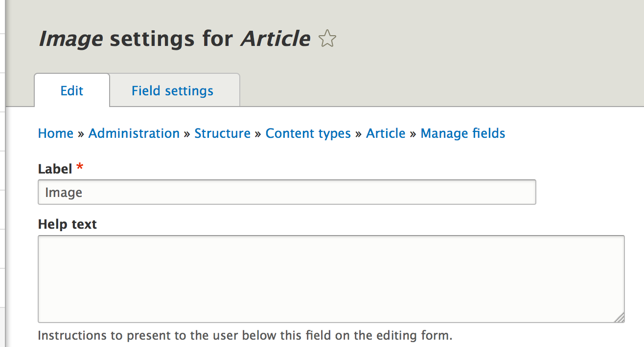This screenshot has width=644, height=347.
Task: Click the Article breadcrumb link
Action: pos(386,133)
